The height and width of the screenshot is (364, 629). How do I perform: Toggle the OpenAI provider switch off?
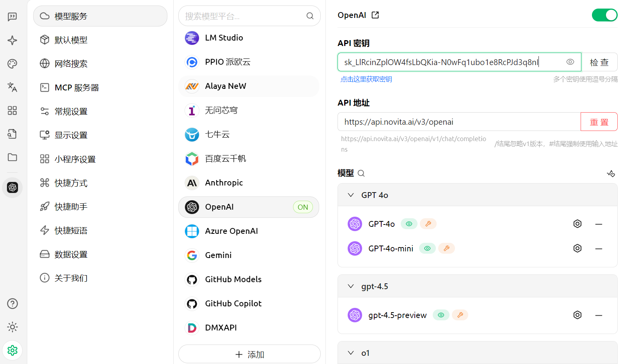click(x=604, y=15)
